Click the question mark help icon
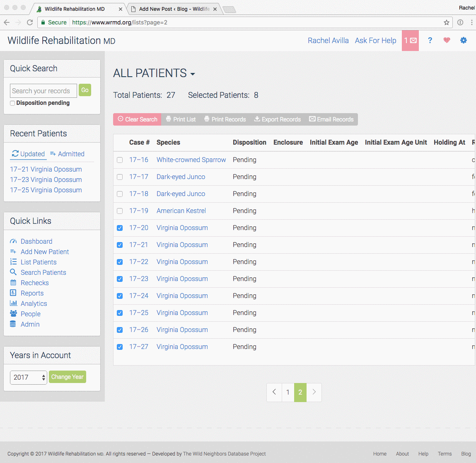 click(x=430, y=40)
